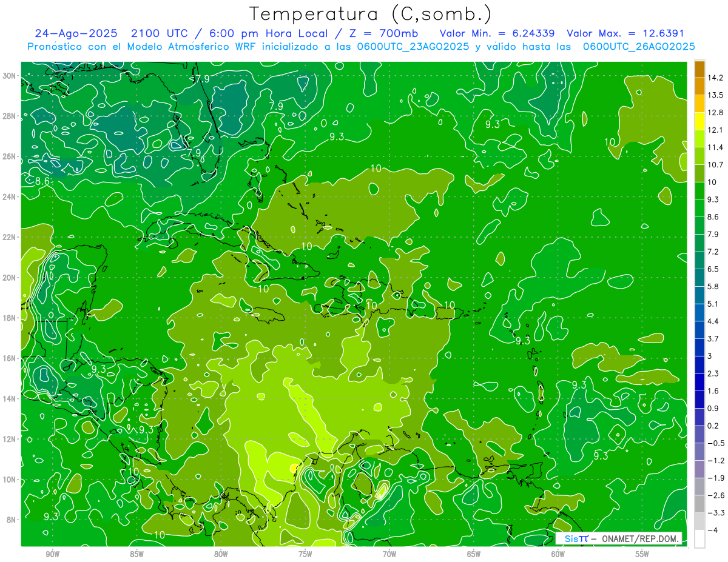Click the 22N latitude axis label

pos(10,237)
